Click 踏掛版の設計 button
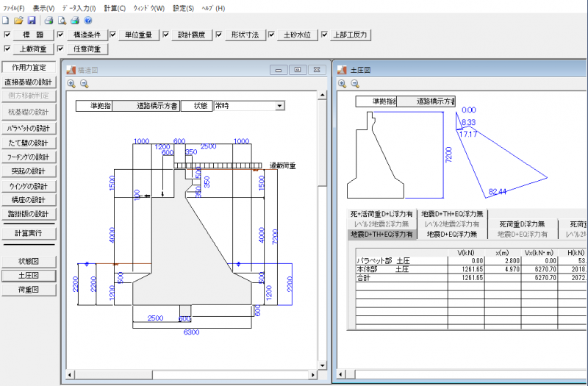The width and height of the screenshot is (588, 386). 29,214
